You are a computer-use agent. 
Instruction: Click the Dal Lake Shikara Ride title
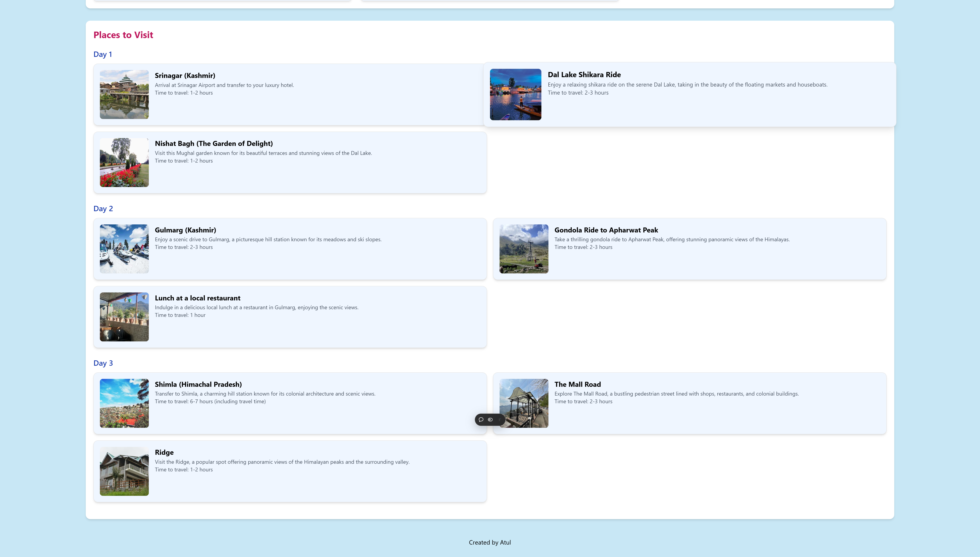584,75
